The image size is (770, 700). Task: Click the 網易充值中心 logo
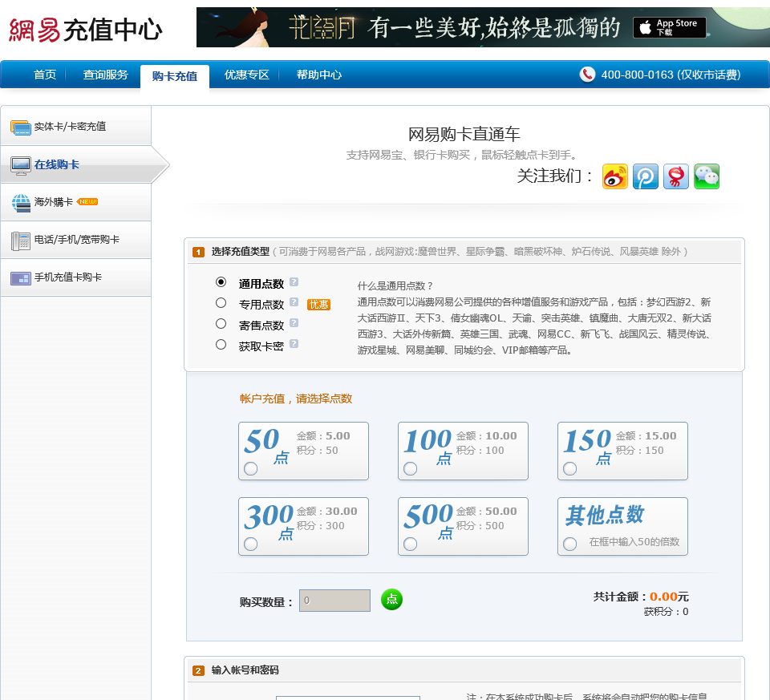point(86,30)
